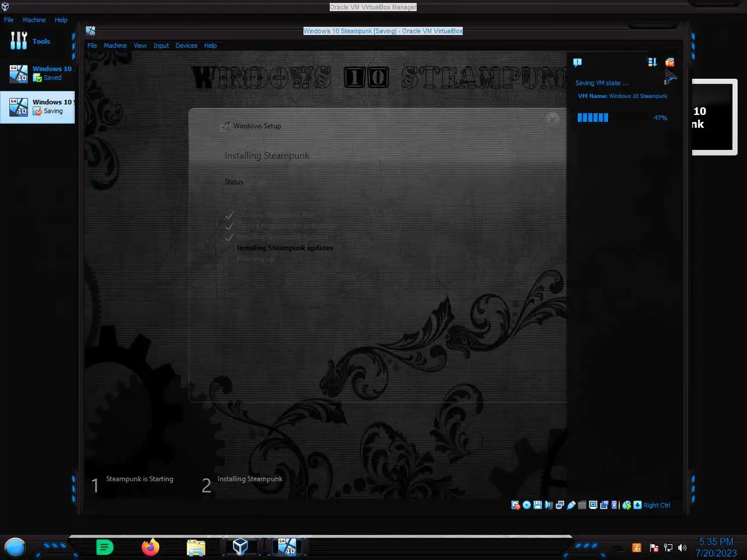The image size is (747, 560).
Task: Click the network adapters status icon
Action: click(x=560, y=505)
